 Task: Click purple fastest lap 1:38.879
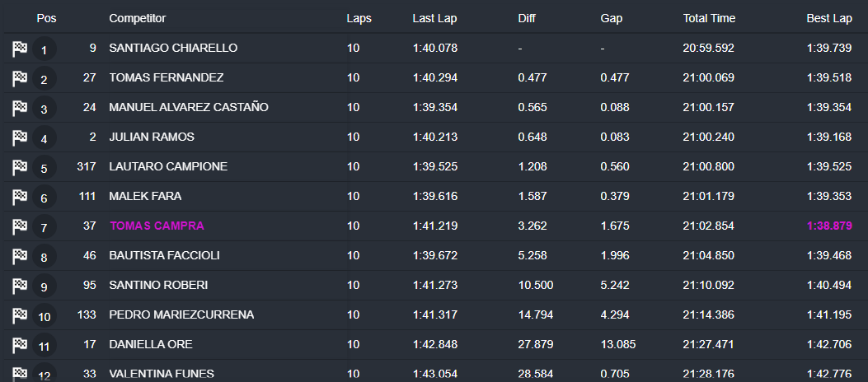point(829,226)
